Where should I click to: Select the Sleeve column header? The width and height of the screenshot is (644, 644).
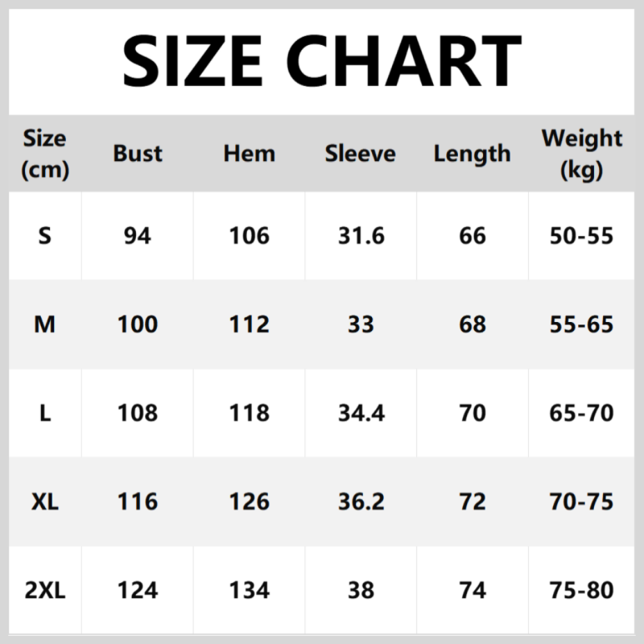(361, 153)
